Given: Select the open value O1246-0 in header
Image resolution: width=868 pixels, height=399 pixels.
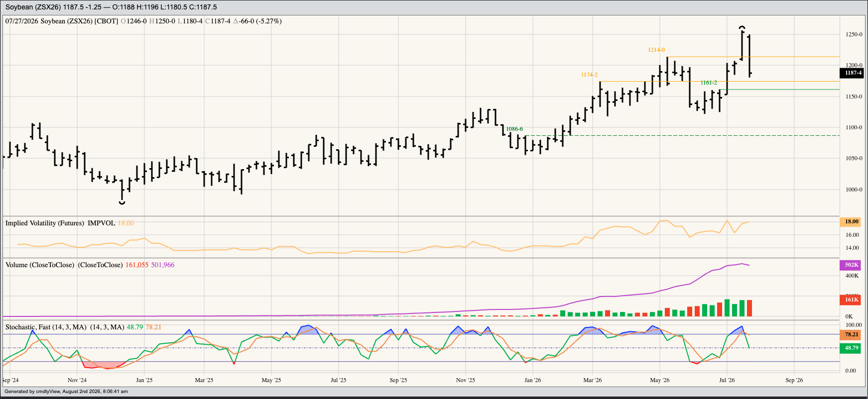Looking at the screenshot, I should point(134,21).
